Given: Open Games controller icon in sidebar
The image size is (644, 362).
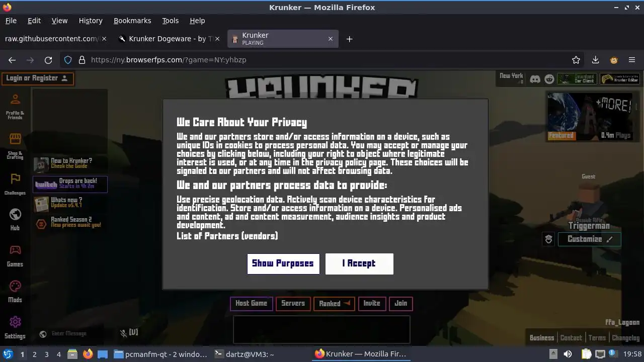Looking at the screenshot, I should pyautogui.click(x=15, y=250).
